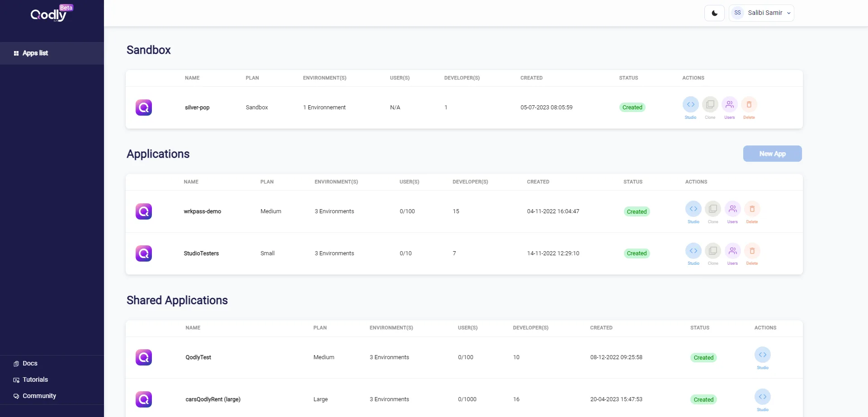Click the Created status badge for QodlyTest

pyautogui.click(x=703, y=358)
